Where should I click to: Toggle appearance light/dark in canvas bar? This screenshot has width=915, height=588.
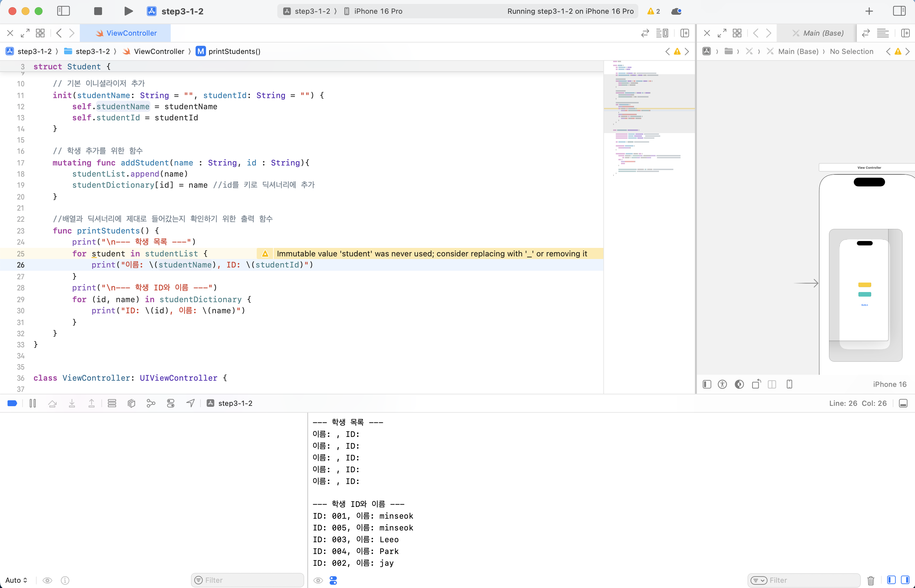739,384
